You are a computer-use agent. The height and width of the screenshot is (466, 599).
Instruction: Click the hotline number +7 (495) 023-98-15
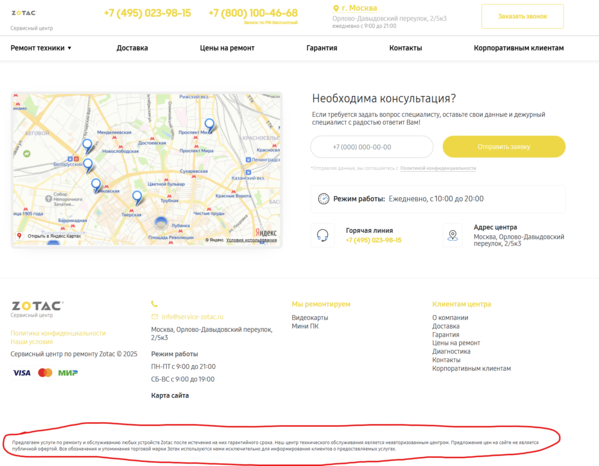point(374,240)
